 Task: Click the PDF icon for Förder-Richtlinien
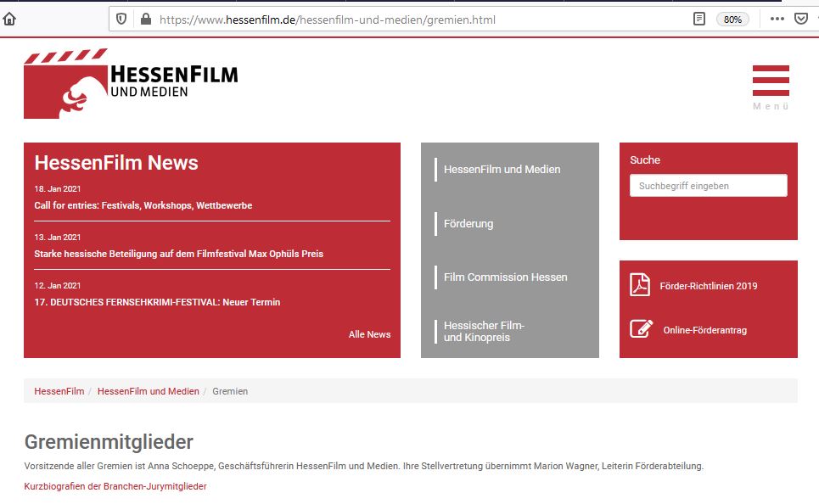point(639,285)
